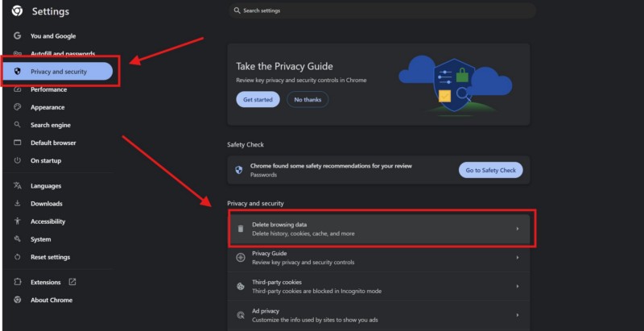Click the Safety Check shield icon
The image size is (644, 331).
point(239,170)
